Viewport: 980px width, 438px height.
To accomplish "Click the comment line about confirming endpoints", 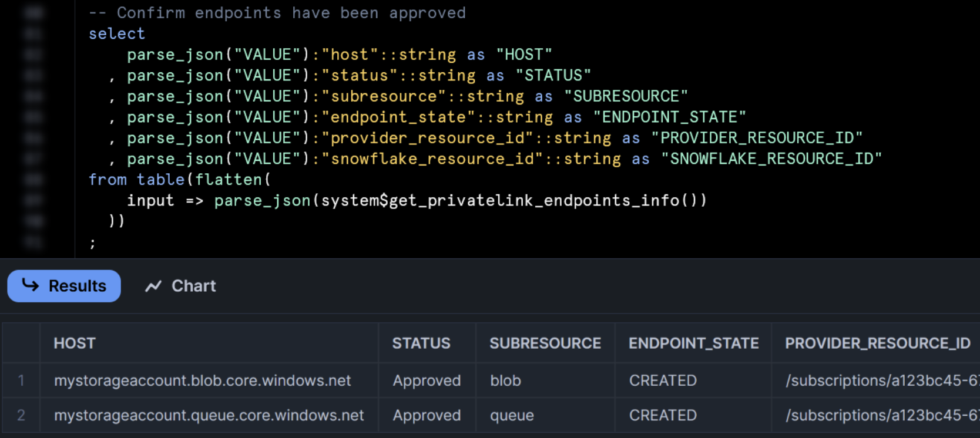I will click(x=277, y=13).
